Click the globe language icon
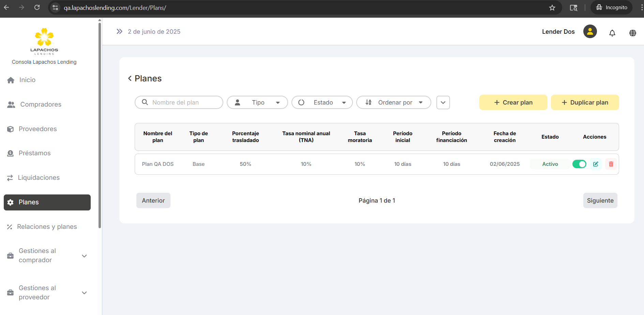 [x=632, y=33]
